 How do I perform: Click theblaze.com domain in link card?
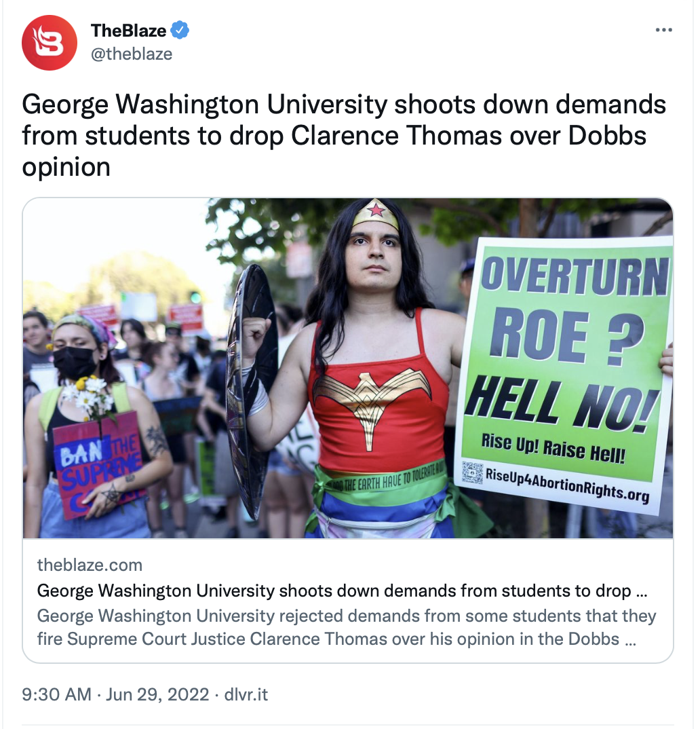[x=90, y=565]
